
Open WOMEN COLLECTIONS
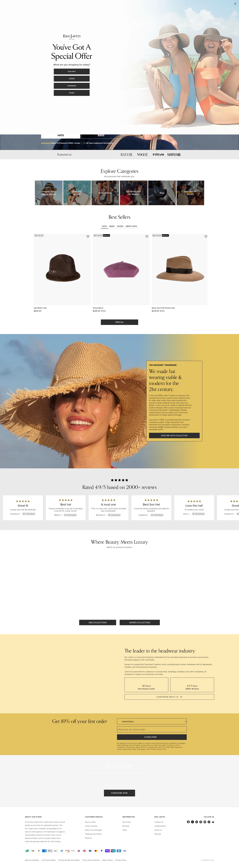coord(140,622)
